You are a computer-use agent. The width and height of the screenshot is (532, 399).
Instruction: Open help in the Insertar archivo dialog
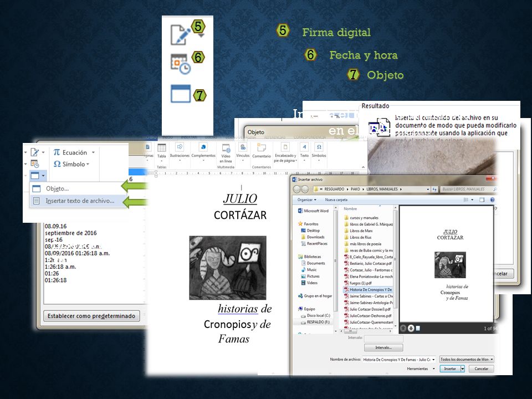[492, 200]
